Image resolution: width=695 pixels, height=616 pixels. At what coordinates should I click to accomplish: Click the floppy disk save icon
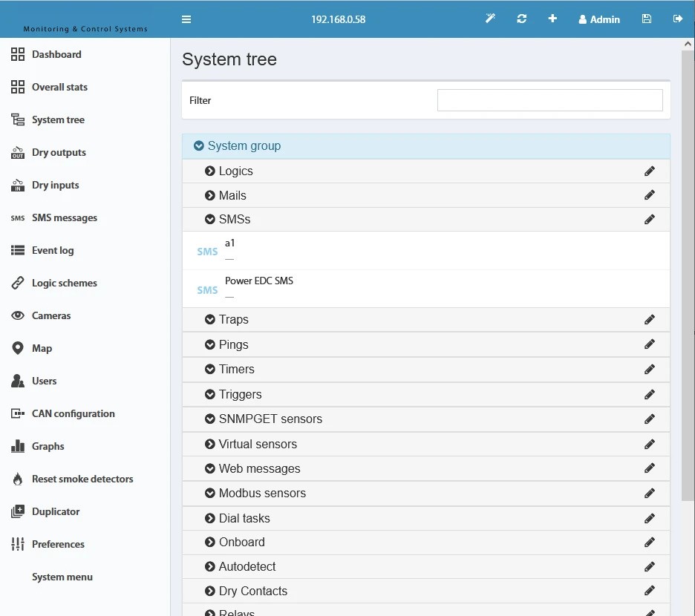point(647,19)
